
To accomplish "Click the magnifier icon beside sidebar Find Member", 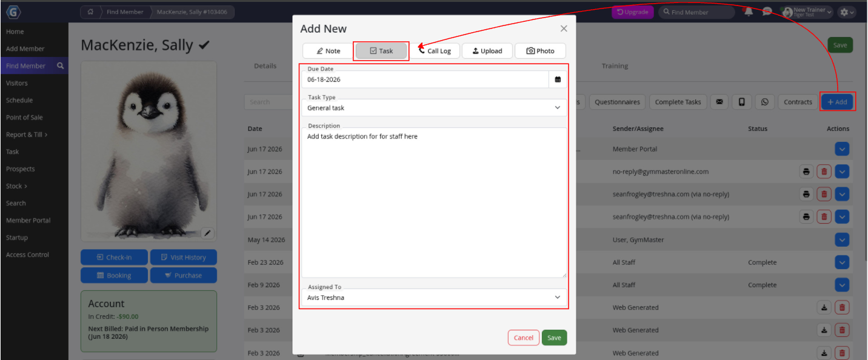I will pos(60,65).
